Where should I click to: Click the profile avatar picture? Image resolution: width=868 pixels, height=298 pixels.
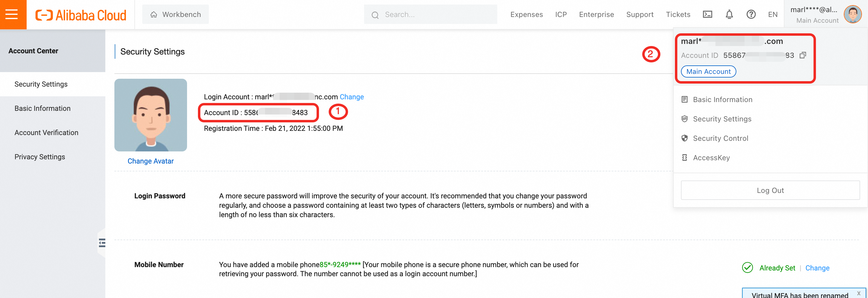click(151, 115)
